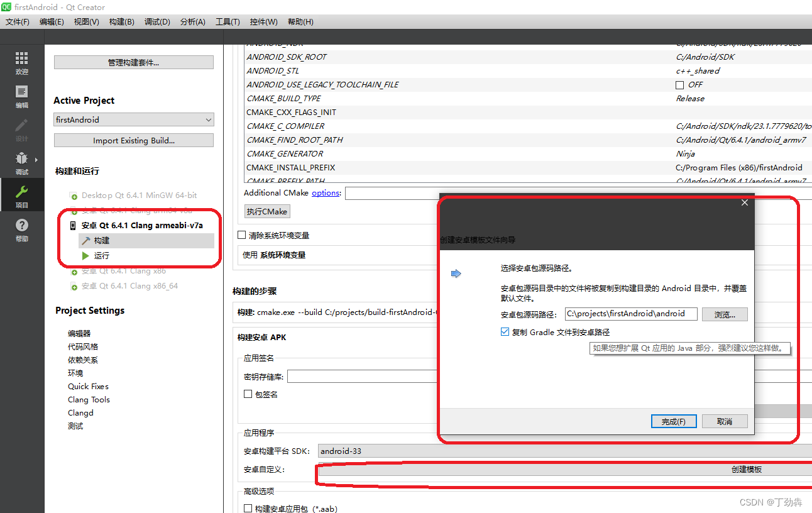Open 测试 project settings
Viewport: 812px width, 513px height.
(75, 426)
